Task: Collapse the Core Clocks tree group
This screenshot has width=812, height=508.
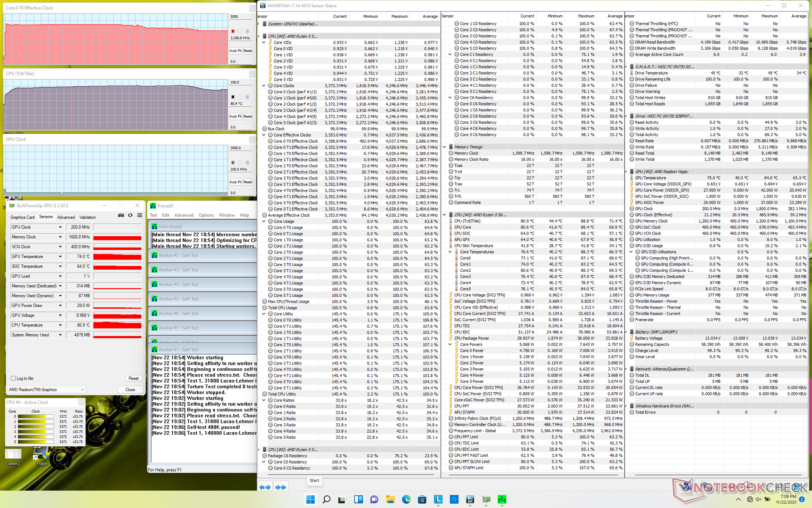Action: coord(264,86)
